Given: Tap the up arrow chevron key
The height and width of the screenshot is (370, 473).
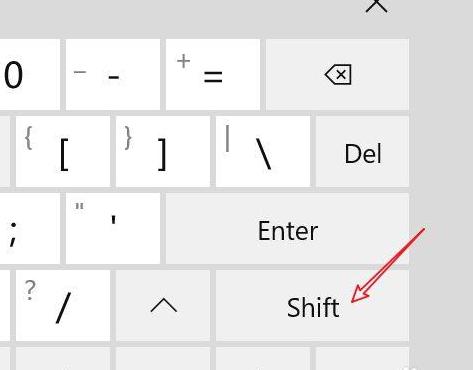Looking at the screenshot, I should point(163,305).
